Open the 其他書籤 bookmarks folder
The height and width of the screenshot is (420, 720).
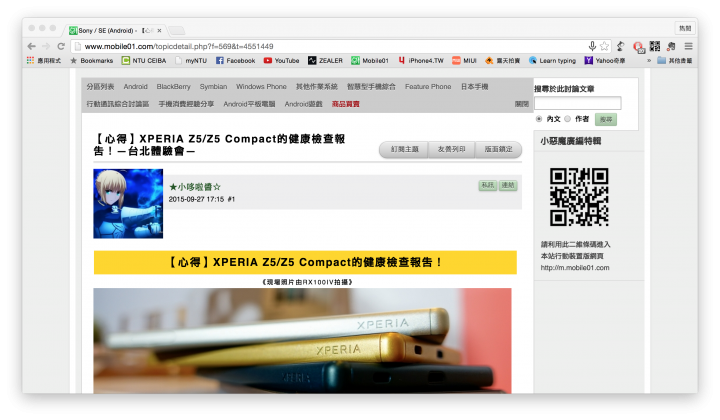tap(675, 60)
